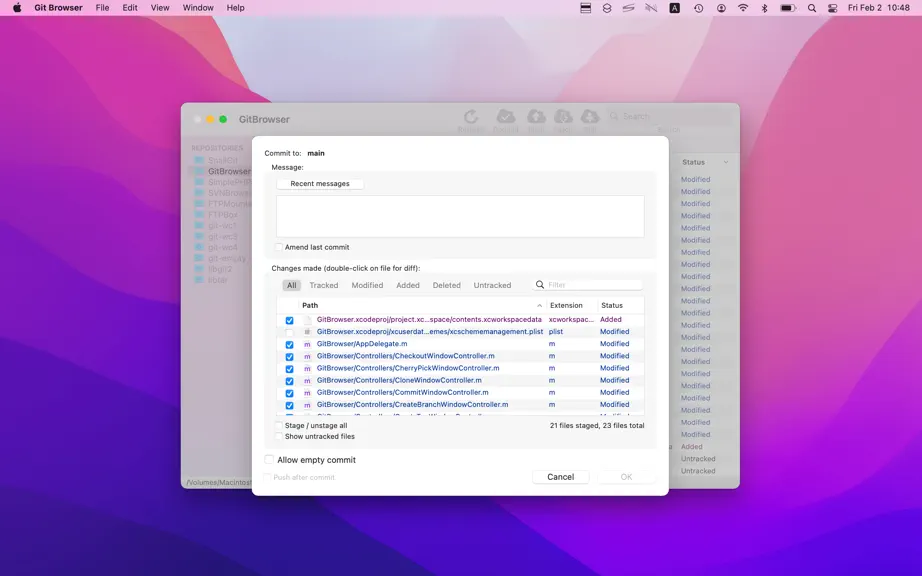Screen dimensions: 922x576
Task: Select the All changes filter tab
Action: click(292, 285)
